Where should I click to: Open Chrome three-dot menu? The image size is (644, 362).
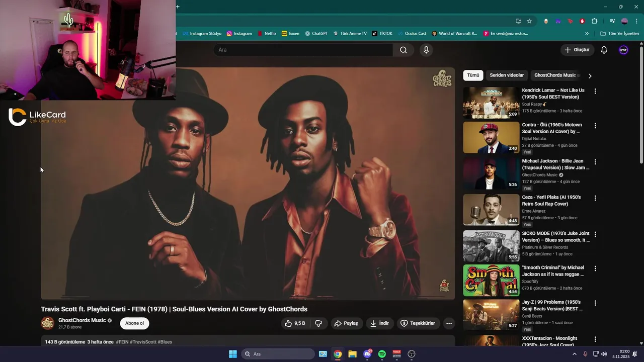(636, 21)
